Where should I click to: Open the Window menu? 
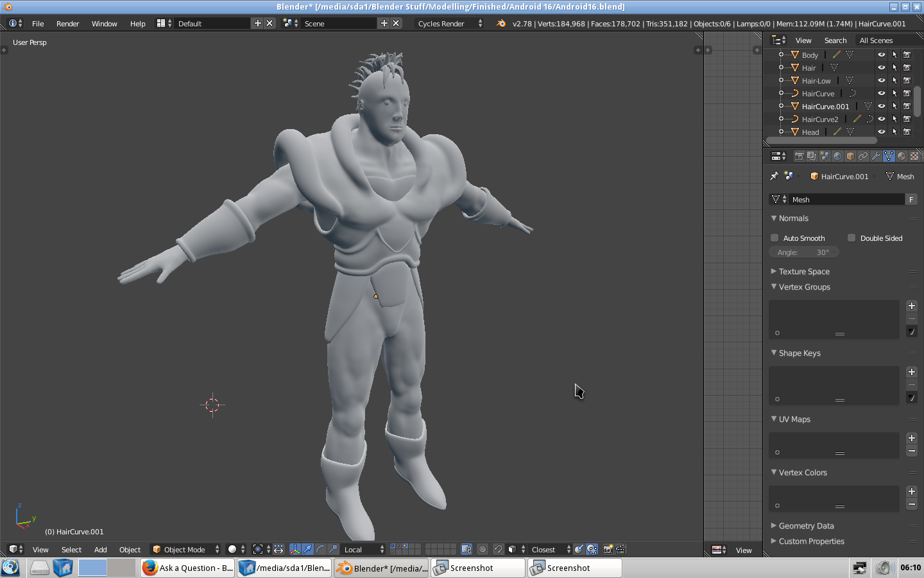click(x=104, y=23)
